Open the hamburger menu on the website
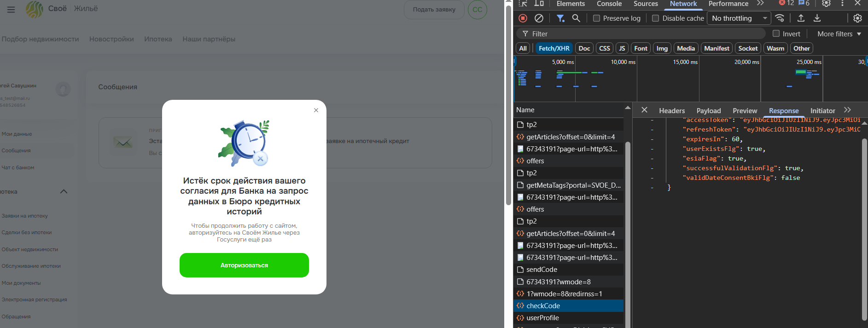This screenshot has height=328, width=868. coord(11,9)
